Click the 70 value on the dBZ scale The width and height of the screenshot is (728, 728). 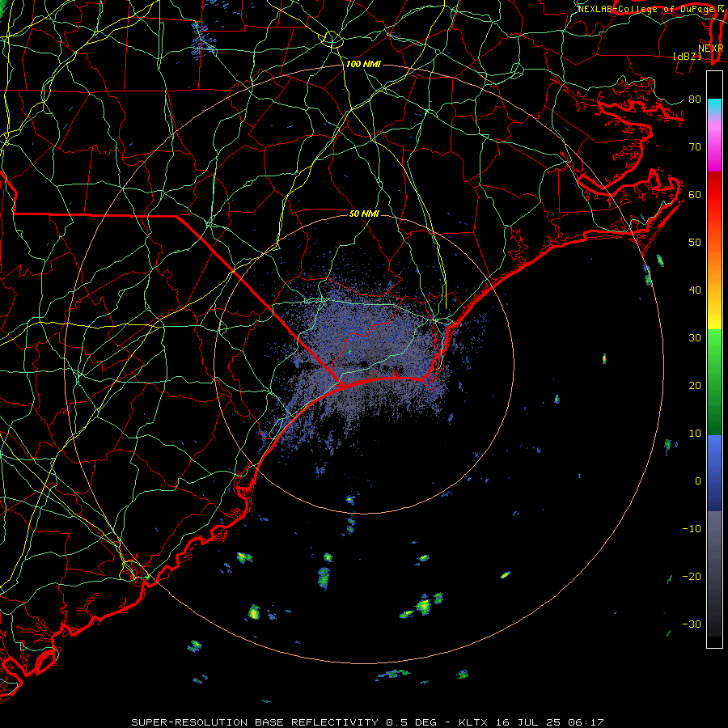coord(695,146)
